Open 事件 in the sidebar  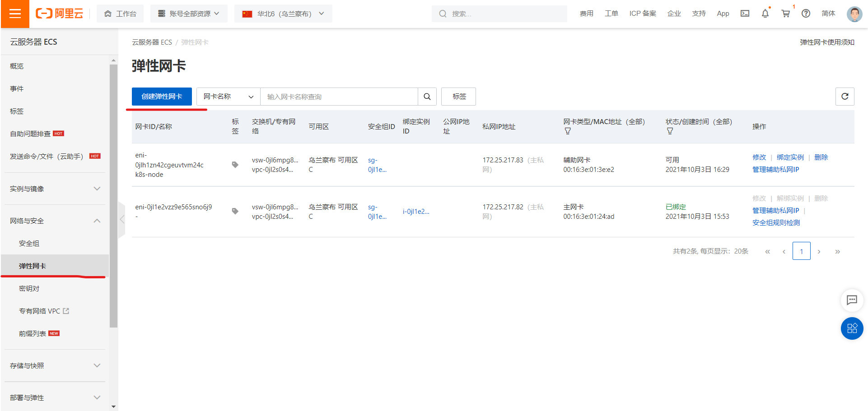[x=17, y=88]
